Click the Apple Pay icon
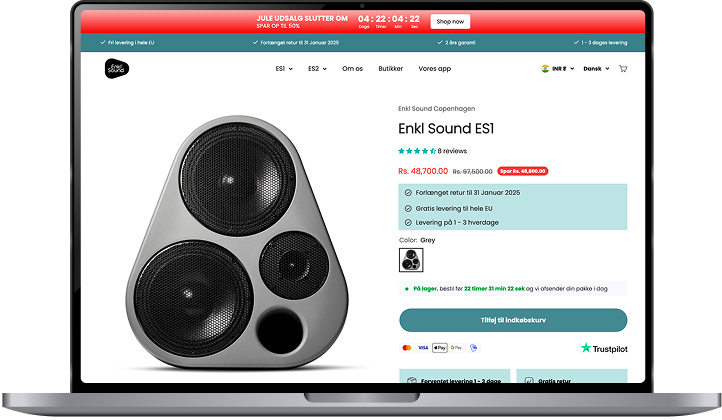Image resolution: width=722 pixels, height=420 pixels. pyautogui.click(x=440, y=348)
